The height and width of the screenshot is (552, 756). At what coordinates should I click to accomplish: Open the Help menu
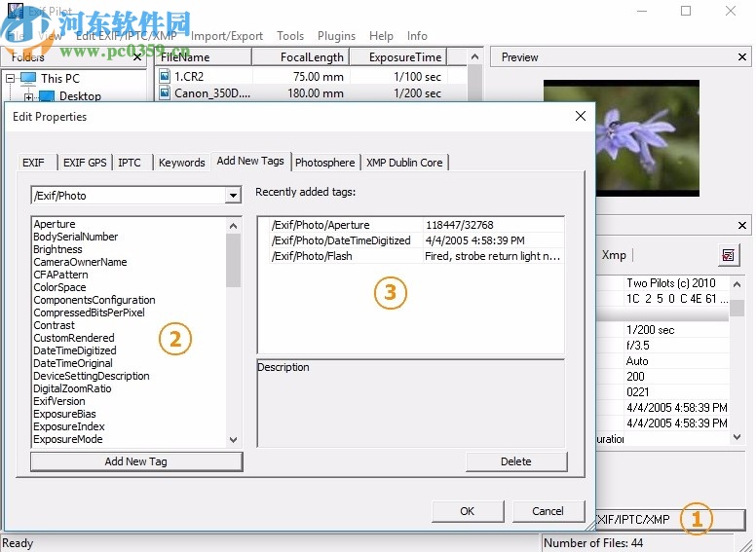(x=381, y=36)
